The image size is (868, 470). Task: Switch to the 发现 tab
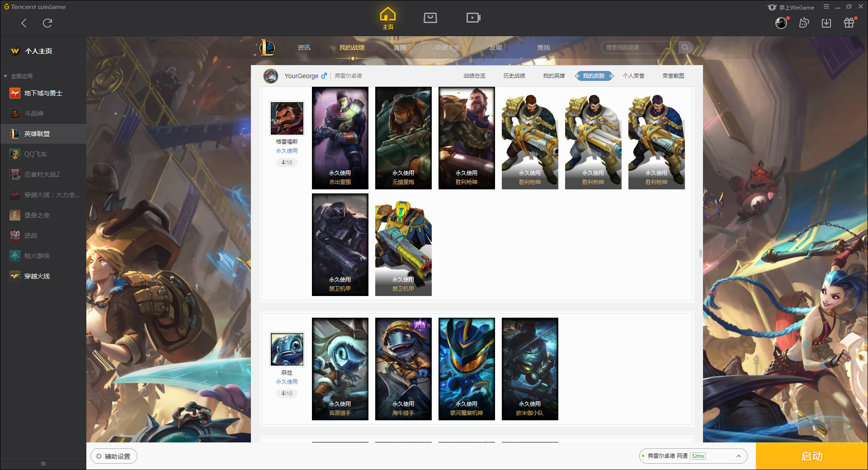[495, 47]
